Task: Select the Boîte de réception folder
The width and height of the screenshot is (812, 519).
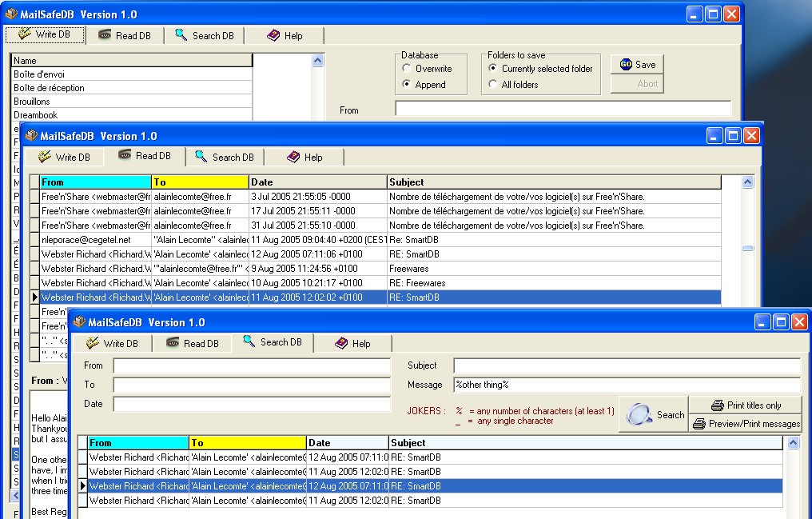Action: click(132, 87)
